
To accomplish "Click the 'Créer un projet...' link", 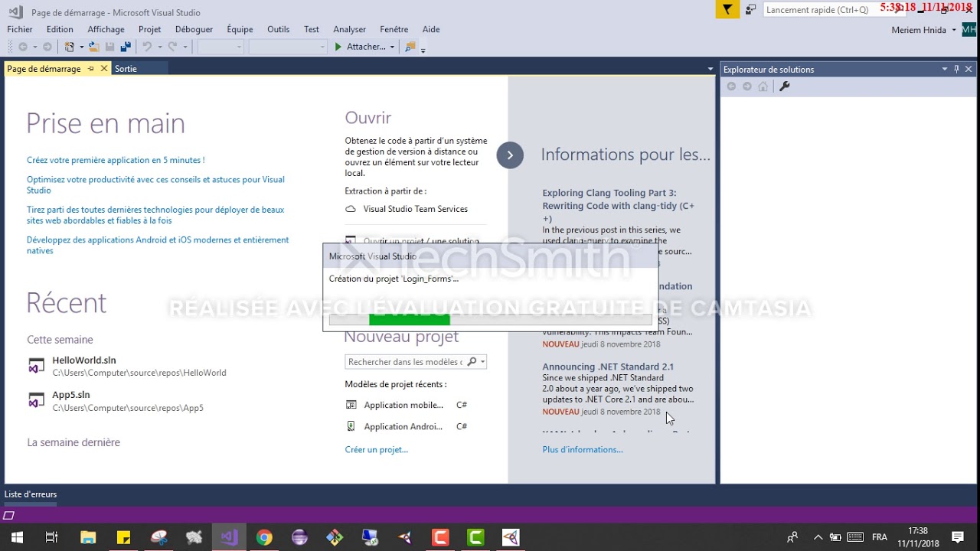I will 376,449.
